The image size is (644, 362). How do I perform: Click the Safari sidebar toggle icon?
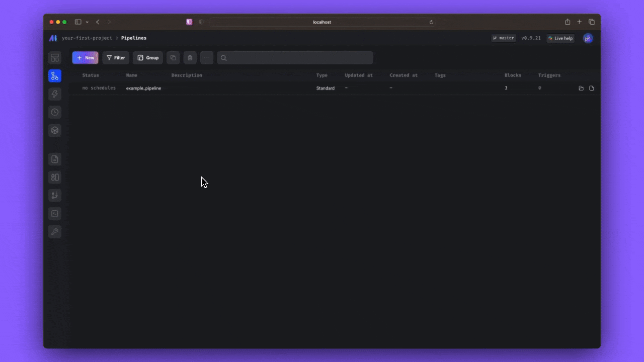(78, 22)
